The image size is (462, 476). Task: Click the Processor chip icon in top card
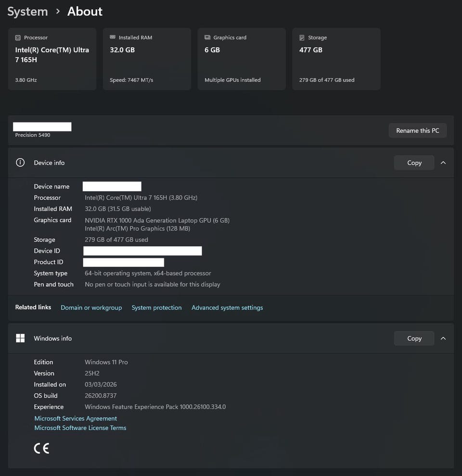tap(18, 38)
